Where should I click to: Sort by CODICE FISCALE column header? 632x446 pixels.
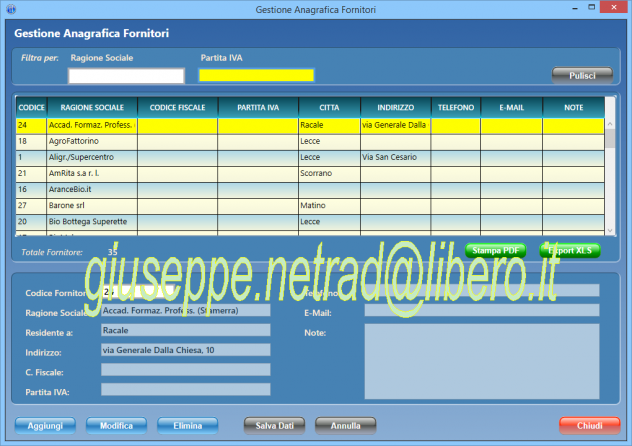point(177,108)
